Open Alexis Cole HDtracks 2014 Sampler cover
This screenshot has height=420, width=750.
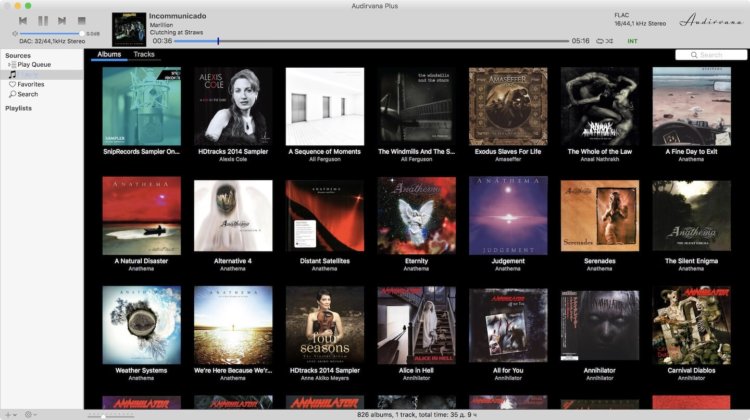[233, 106]
